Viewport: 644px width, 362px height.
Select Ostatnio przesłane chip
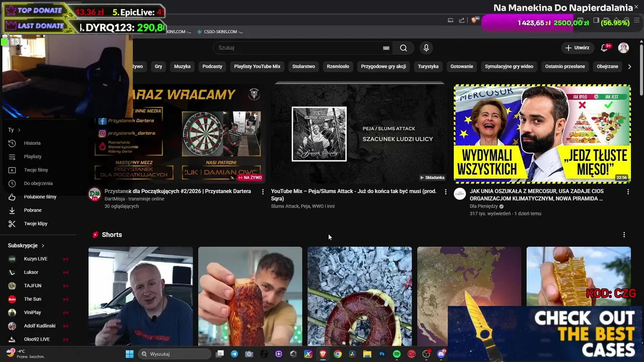[x=565, y=66]
